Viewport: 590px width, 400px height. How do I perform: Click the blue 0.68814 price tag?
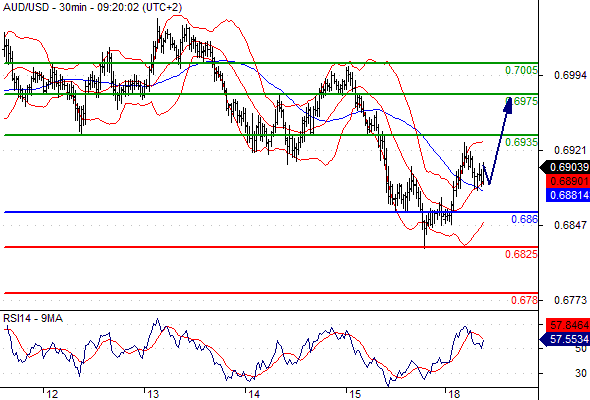(567, 195)
